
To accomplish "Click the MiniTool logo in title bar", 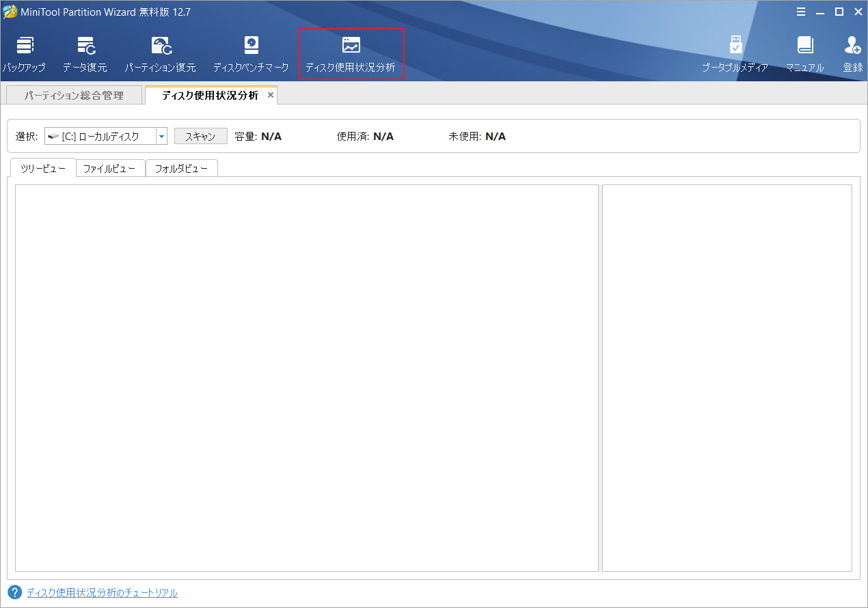I will pyautogui.click(x=9, y=12).
